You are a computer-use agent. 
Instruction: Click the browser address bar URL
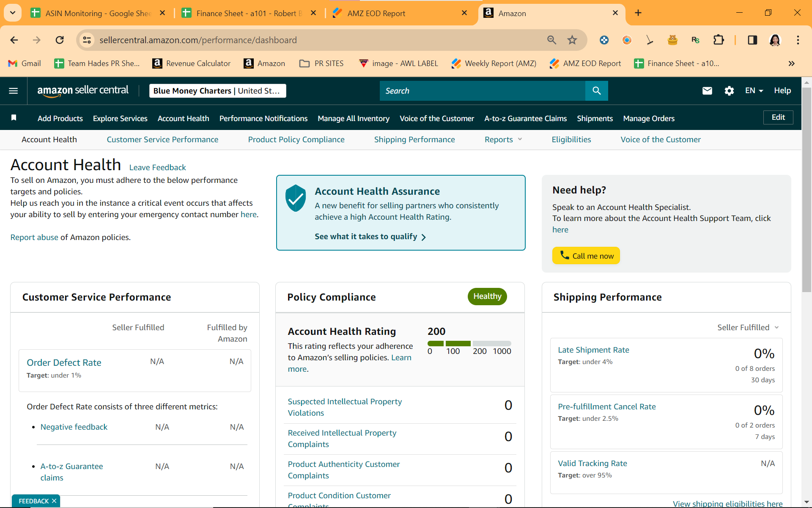pos(198,40)
